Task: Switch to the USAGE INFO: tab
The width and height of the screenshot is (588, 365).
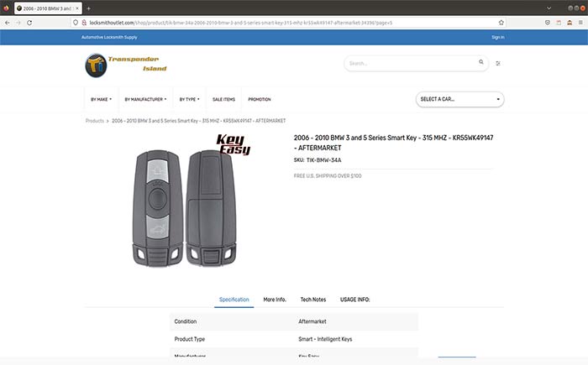Action: pos(354,300)
